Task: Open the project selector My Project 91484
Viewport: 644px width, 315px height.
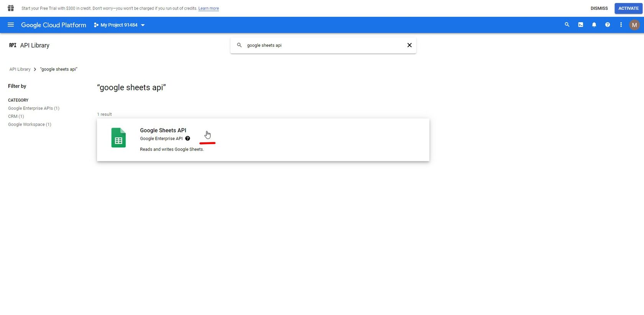Action: tap(119, 25)
